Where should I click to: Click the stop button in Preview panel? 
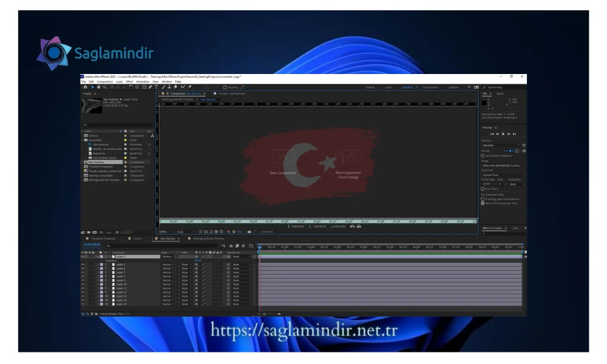(x=503, y=134)
